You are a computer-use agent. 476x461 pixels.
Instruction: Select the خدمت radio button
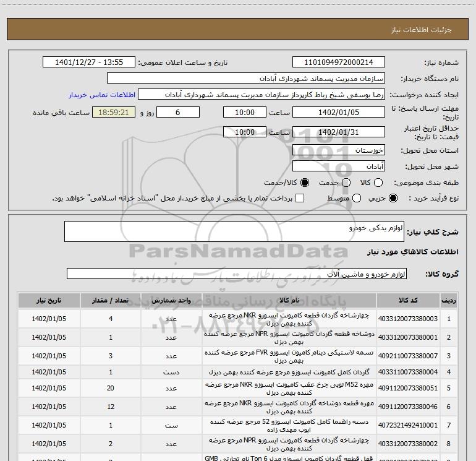(x=346, y=183)
